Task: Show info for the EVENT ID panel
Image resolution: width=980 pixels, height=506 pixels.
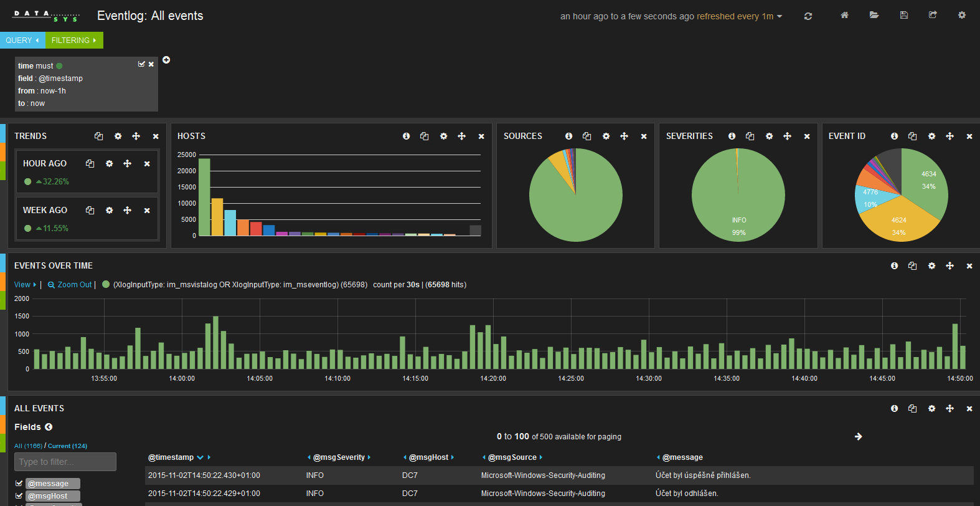Action: coord(894,136)
